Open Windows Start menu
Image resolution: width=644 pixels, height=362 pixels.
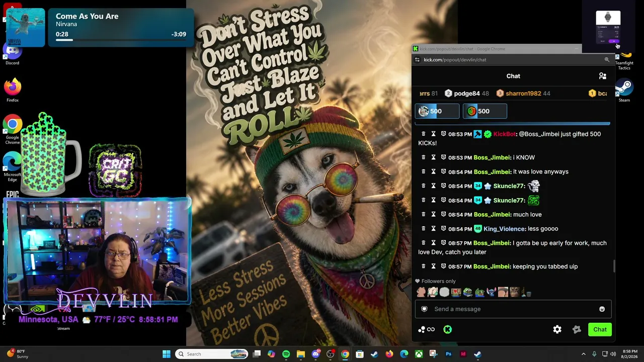tap(167, 354)
